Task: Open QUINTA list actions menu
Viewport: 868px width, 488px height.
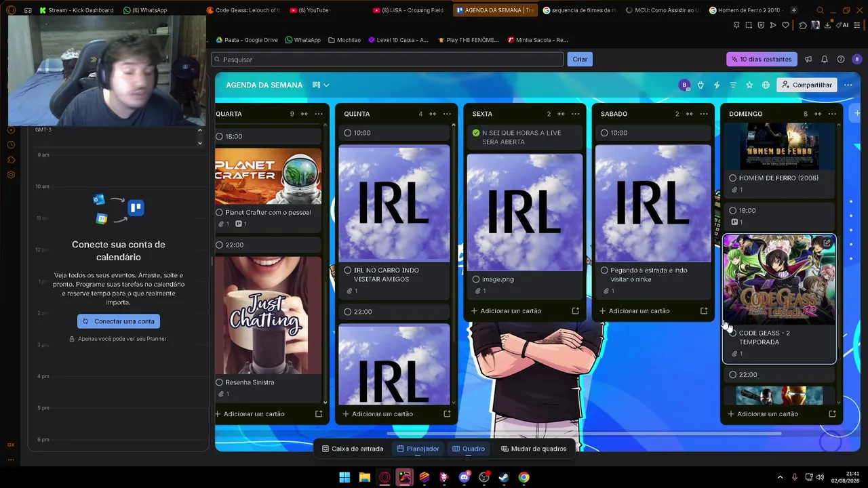Action: (447, 114)
